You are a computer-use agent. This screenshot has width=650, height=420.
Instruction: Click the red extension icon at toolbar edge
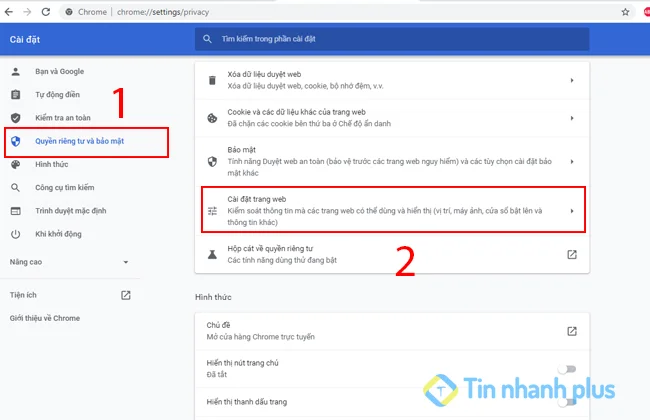tap(647, 12)
